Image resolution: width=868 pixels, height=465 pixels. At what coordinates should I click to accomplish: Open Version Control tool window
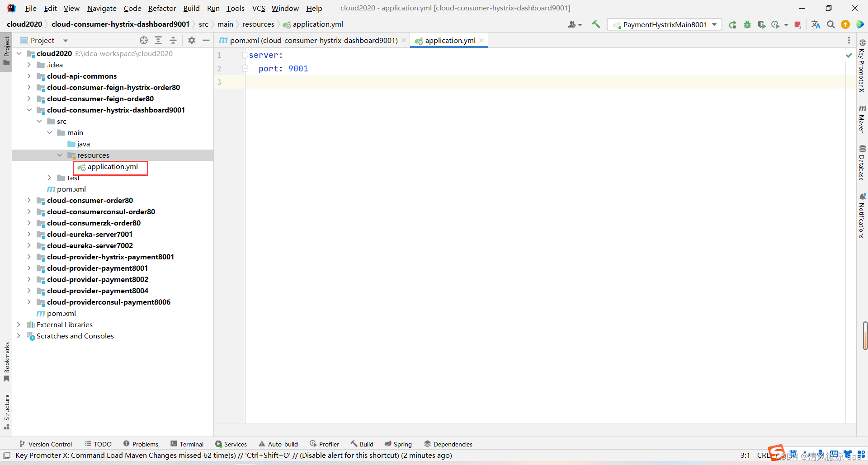click(45, 444)
